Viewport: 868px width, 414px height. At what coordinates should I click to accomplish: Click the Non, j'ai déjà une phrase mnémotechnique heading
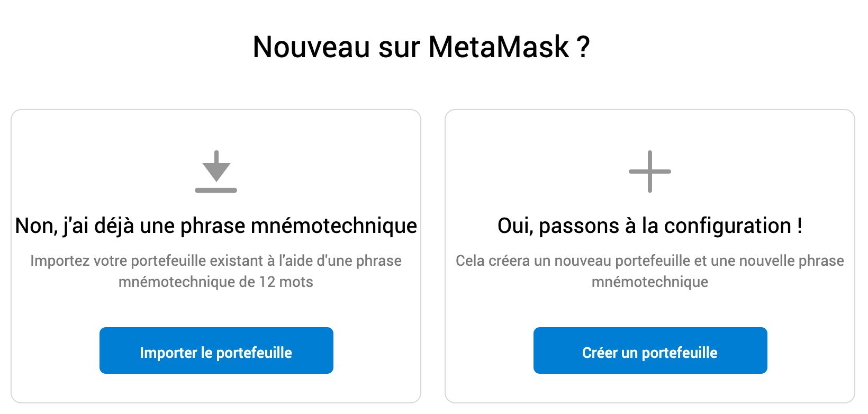click(x=216, y=226)
